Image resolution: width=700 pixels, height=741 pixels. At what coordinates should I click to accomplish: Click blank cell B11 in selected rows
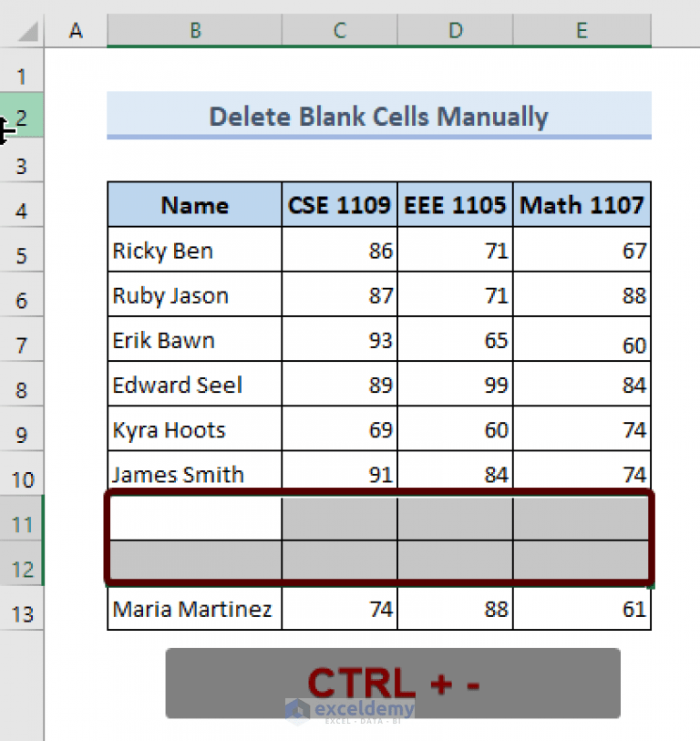(196, 519)
